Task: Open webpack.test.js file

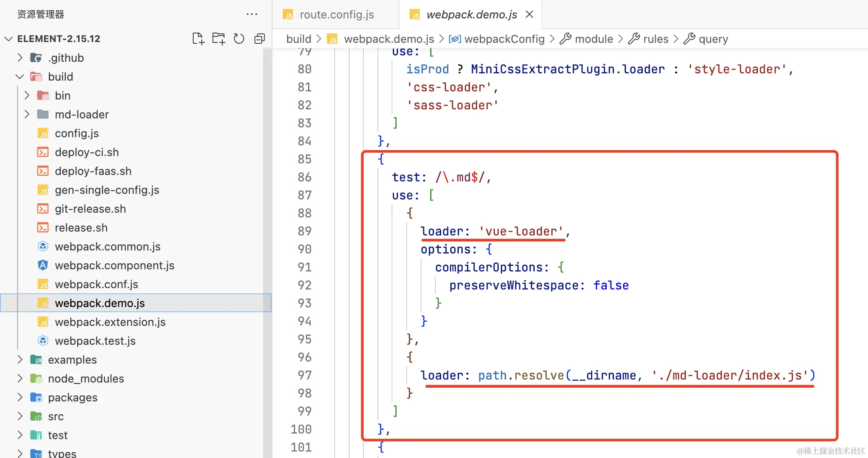Action: point(95,341)
